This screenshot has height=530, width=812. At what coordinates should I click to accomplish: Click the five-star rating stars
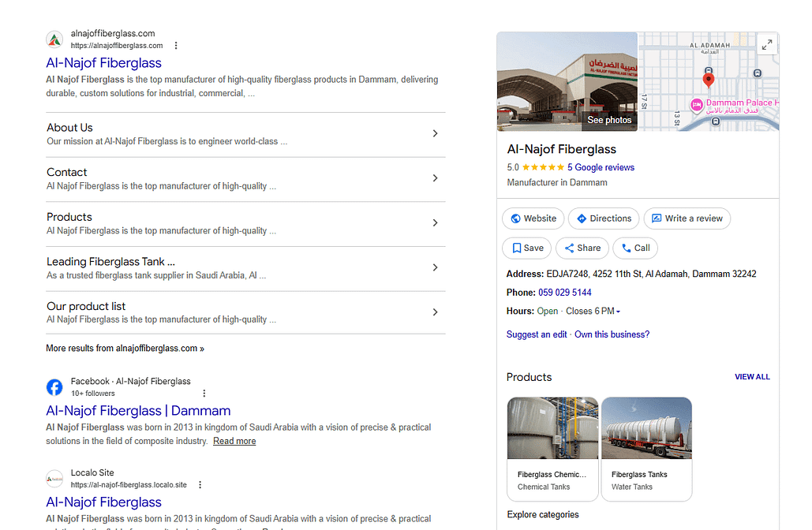click(543, 167)
